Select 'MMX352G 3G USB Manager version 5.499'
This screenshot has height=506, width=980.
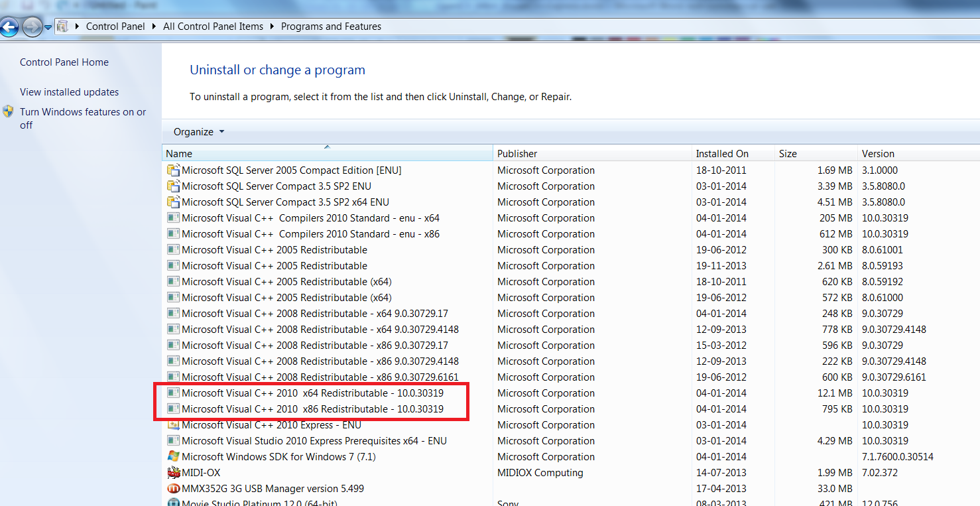coord(273,489)
